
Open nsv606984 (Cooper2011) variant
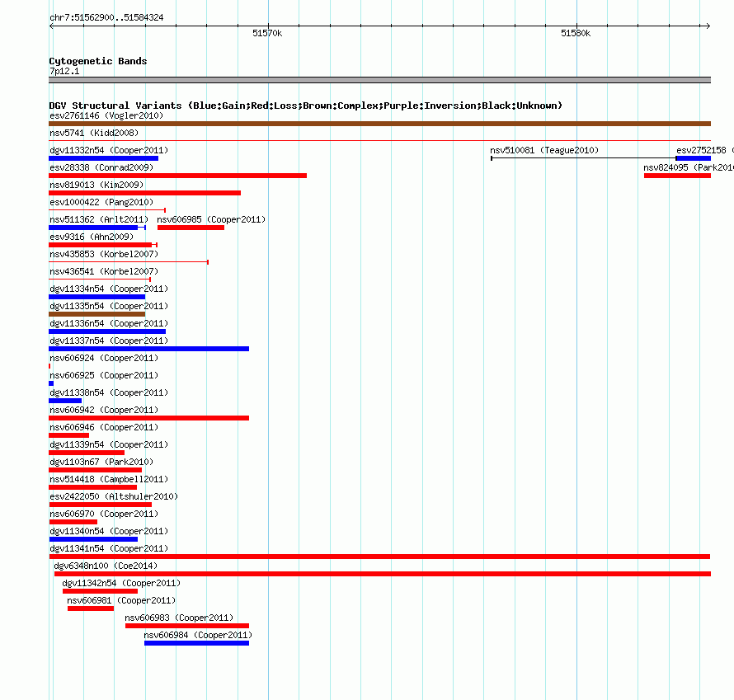(198, 635)
